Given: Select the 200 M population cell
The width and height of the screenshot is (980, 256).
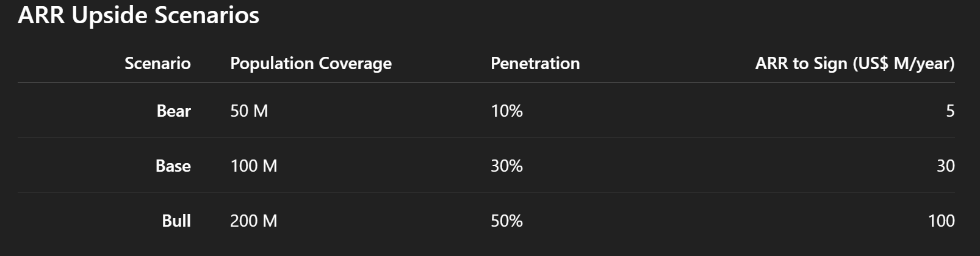Looking at the screenshot, I should click(254, 221).
